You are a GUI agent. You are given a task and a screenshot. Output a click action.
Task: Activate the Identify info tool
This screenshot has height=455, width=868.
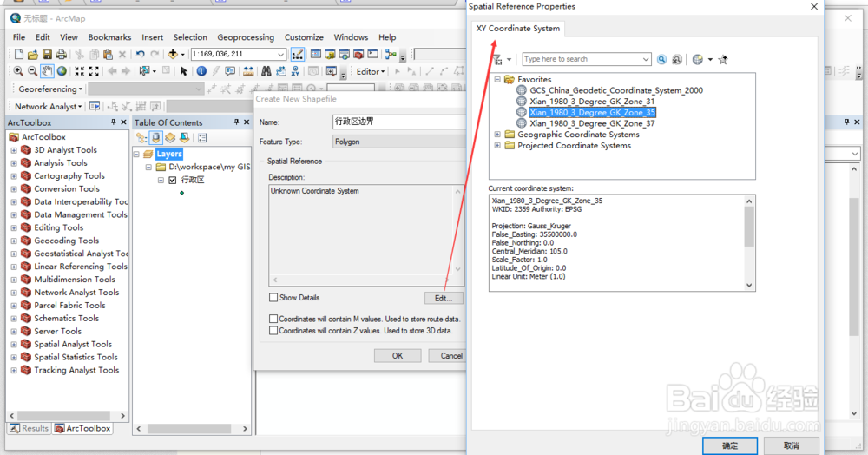(201, 71)
